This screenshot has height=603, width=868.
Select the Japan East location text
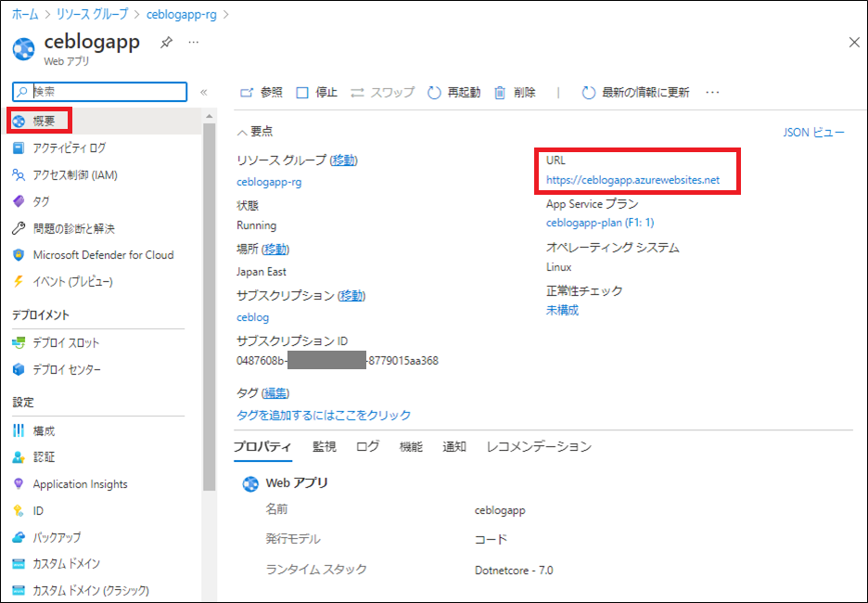pos(262,272)
